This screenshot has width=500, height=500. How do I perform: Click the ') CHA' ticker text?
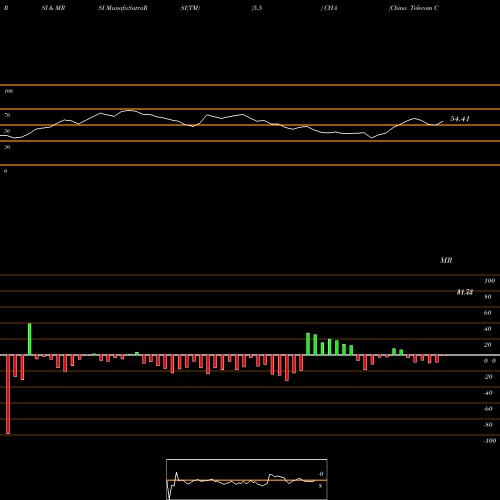click(329, 8)
